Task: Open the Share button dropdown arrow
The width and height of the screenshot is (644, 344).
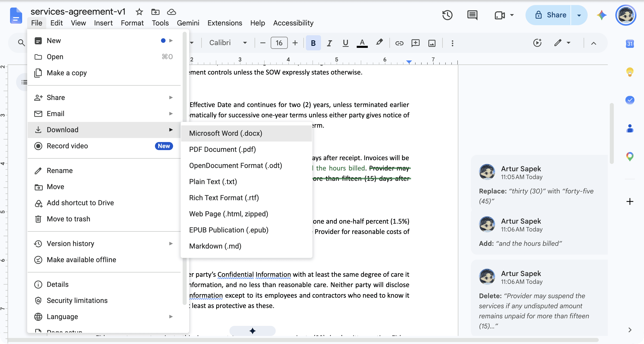Action: click(579, 15)
